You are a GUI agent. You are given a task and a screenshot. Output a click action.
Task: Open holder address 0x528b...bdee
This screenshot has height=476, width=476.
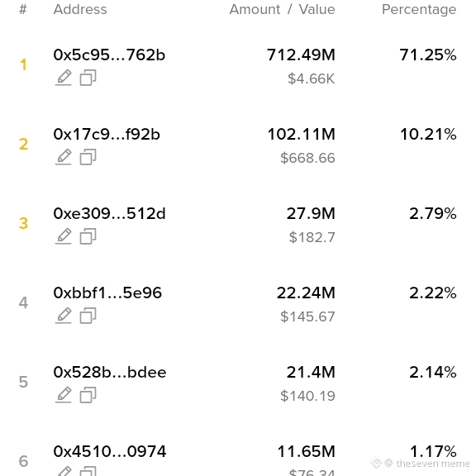click(110, 372)
